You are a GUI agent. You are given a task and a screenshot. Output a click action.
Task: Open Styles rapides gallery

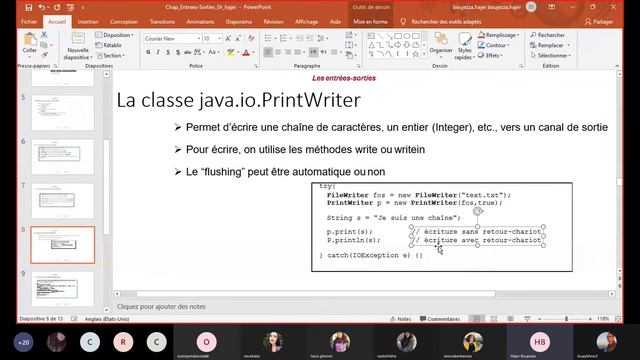point(464,46)
